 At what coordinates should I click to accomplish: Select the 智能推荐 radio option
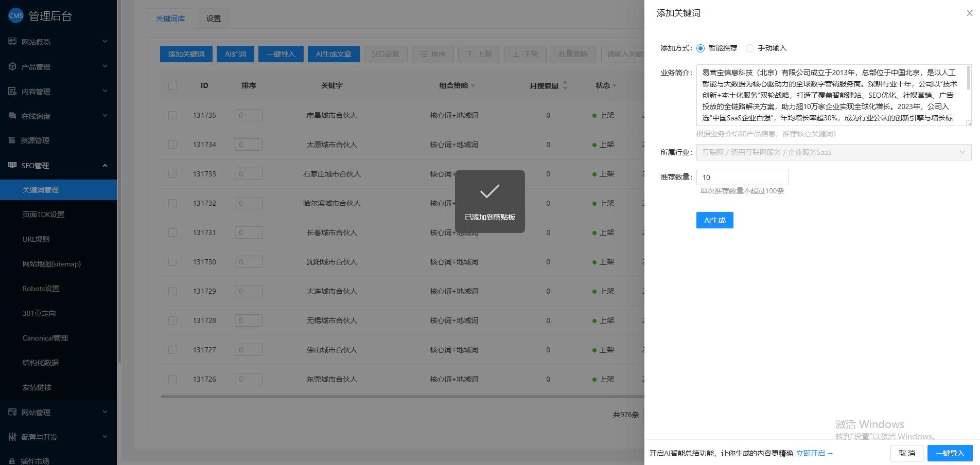pyautogui.click(x=701, y=48)
